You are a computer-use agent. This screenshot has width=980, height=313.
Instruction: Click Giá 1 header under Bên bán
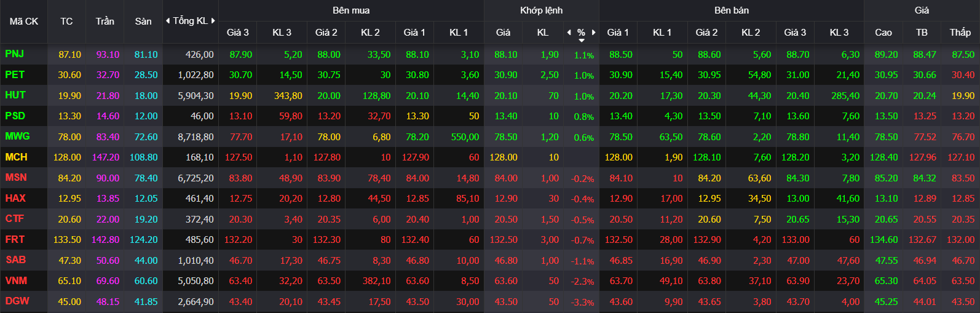click(618, 33)
